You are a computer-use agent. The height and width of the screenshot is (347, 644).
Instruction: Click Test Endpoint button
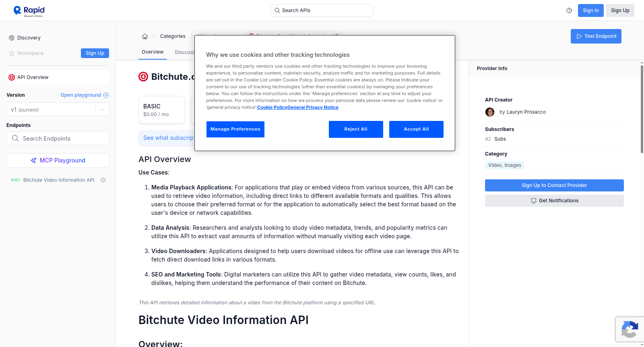596,36
